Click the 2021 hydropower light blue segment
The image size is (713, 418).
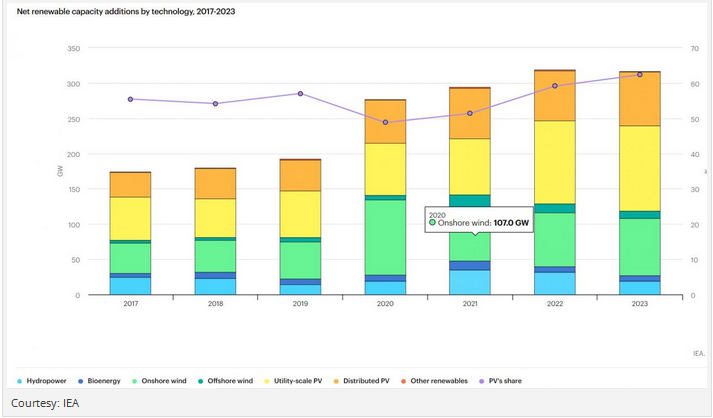coord(470,282)
